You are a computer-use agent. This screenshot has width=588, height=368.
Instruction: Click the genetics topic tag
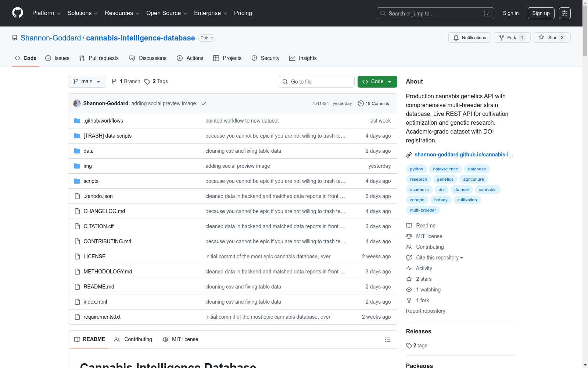coord(445,179)
